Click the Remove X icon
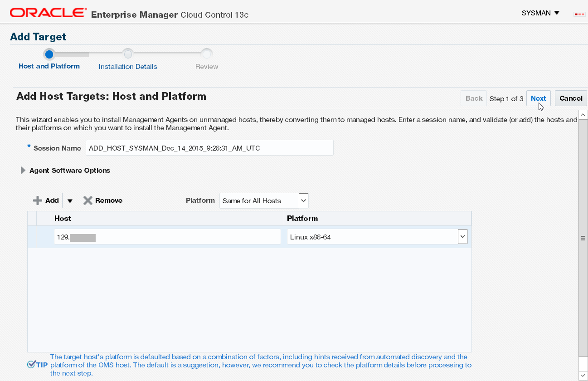The image size is (588, 381). 88,200
